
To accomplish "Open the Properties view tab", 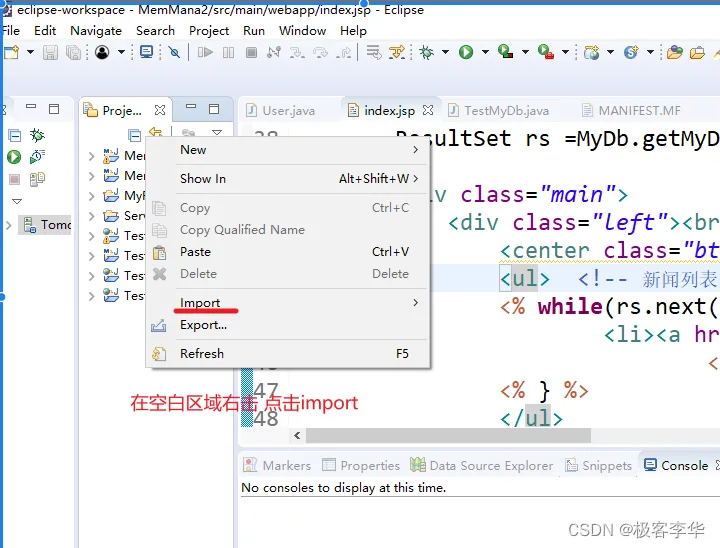I will (x=361, y=465).
